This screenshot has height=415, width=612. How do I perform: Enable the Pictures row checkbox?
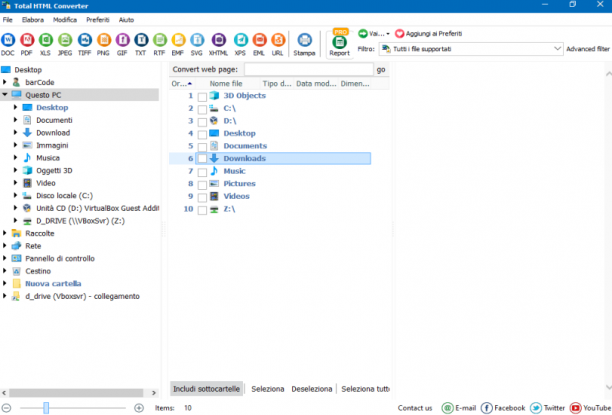(x=202, y=185)
